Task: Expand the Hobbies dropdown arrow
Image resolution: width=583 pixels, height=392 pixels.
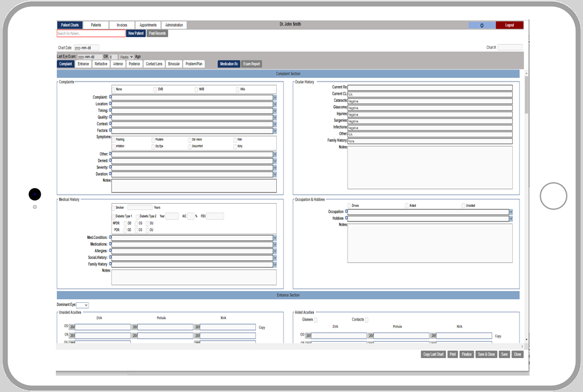Action: pyautogui.click(x=511, y=219)
